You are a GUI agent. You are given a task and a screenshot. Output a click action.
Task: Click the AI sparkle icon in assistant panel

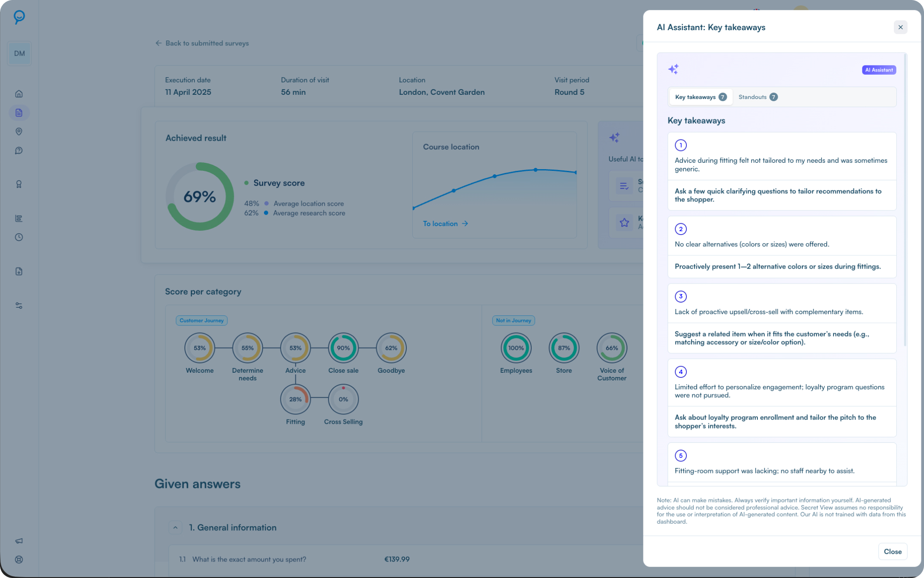point(674,69)
